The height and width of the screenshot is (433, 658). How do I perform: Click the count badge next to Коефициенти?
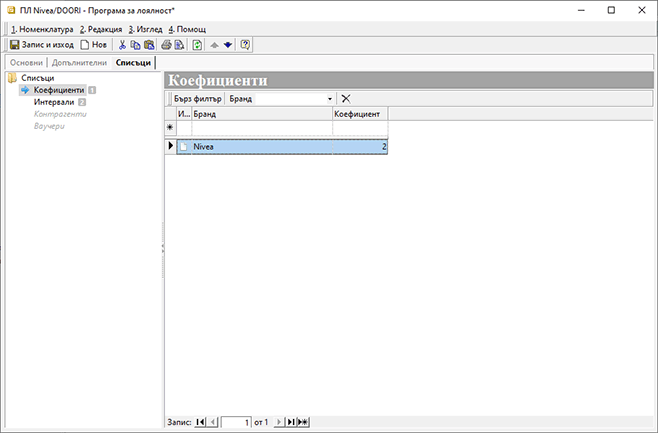pos(92,90)
